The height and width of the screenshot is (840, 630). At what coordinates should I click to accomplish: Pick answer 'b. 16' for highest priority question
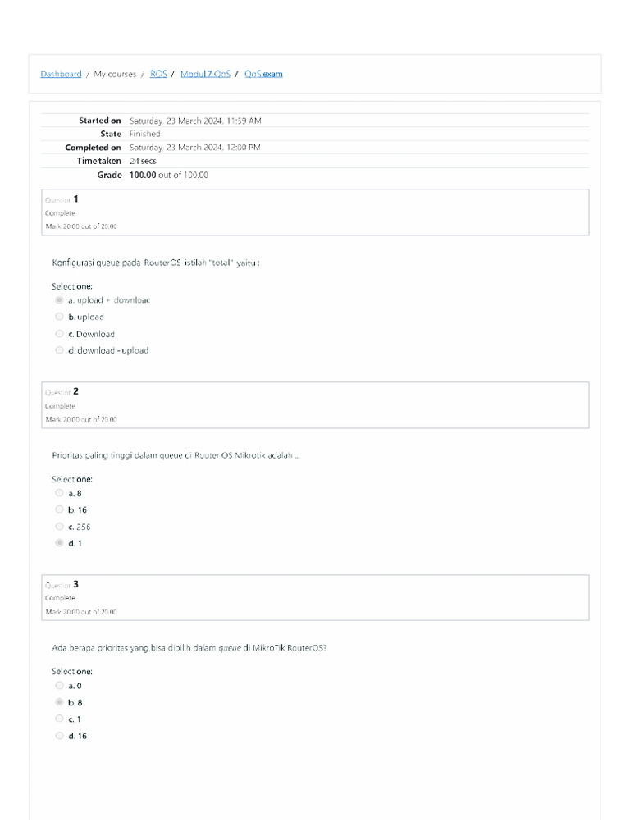[x=59, y=509]
